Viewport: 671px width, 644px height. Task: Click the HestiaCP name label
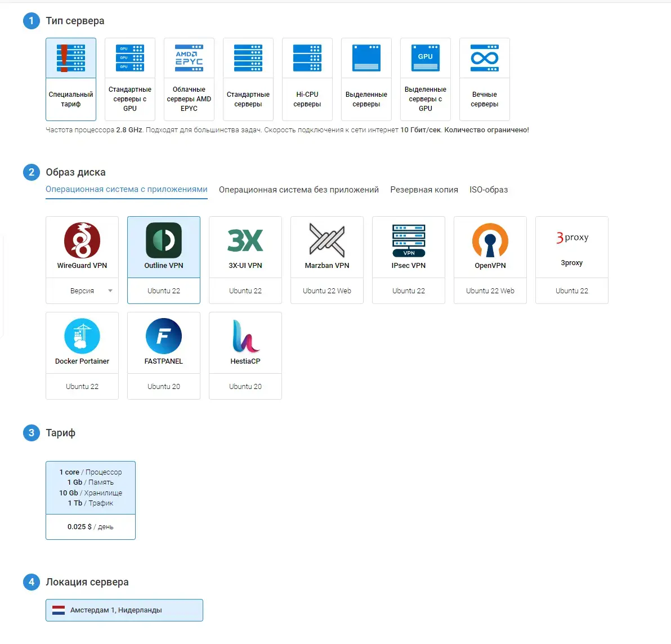[x=245, y=361]
